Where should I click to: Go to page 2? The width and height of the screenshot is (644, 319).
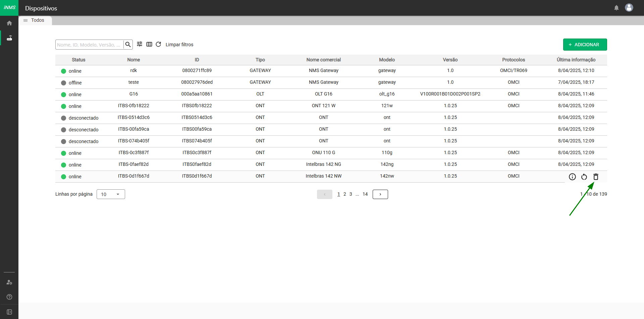click(345, 194)
